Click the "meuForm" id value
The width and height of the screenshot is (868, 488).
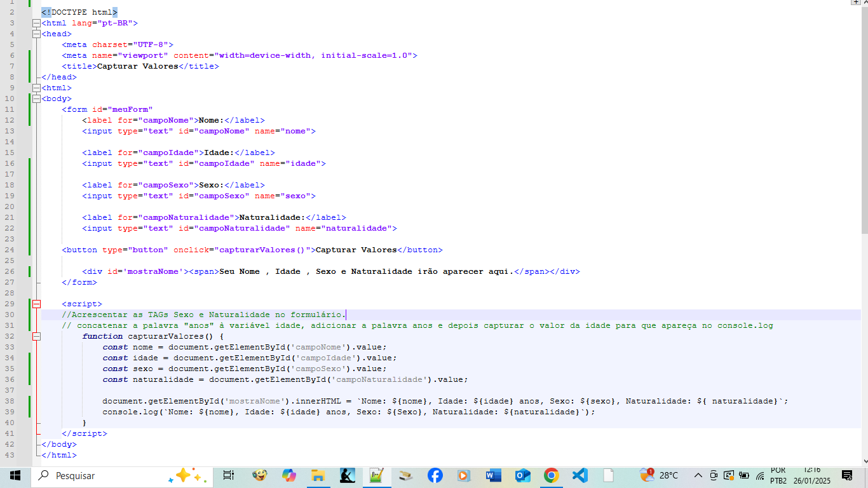[x=130, y=109]
